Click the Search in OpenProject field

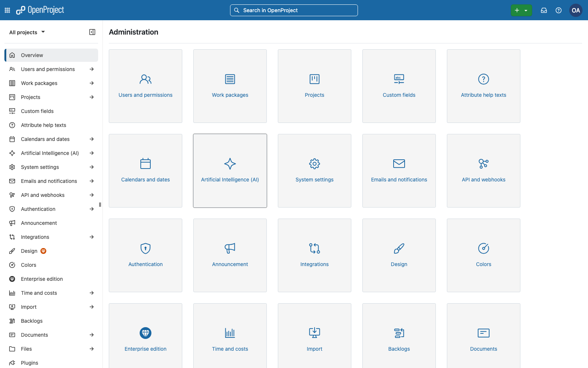coord(294,10)
